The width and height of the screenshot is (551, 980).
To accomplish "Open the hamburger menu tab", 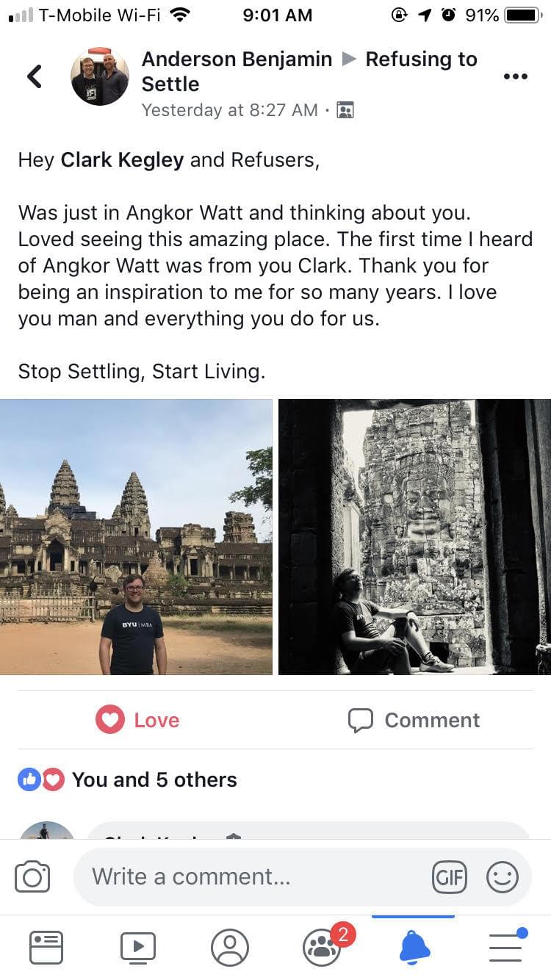I will click(x=505, y=948).
